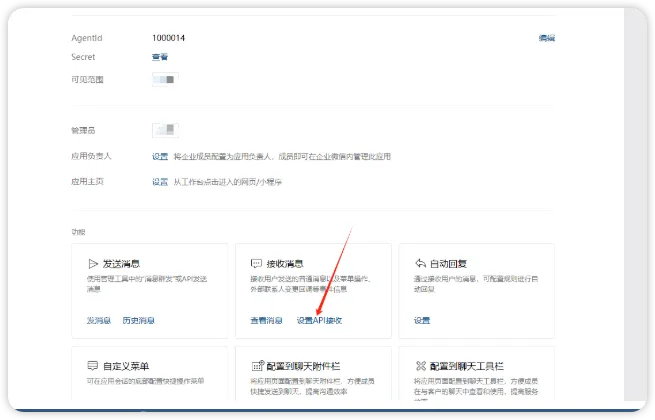Click the 配置到聊天附件栏 card title

303,366
